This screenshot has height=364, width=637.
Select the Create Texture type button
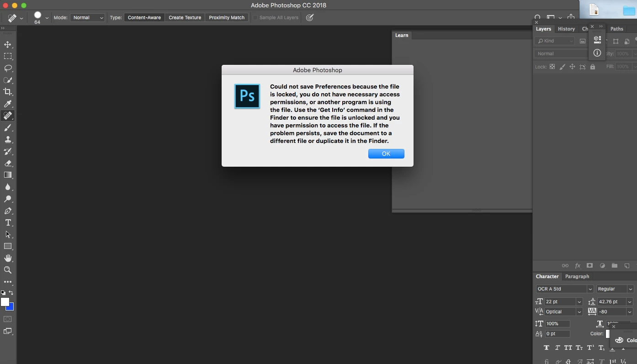(185, 18)
